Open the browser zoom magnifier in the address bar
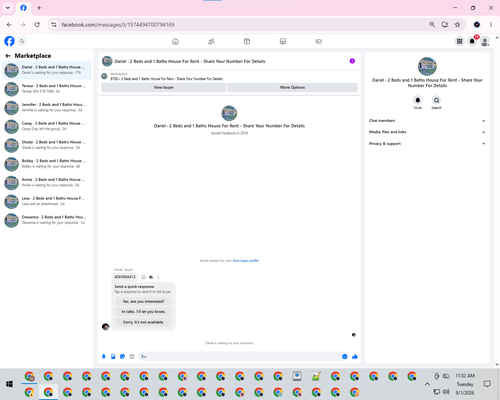This screenshot has height=400, width=500. click(x=432, y=25)
